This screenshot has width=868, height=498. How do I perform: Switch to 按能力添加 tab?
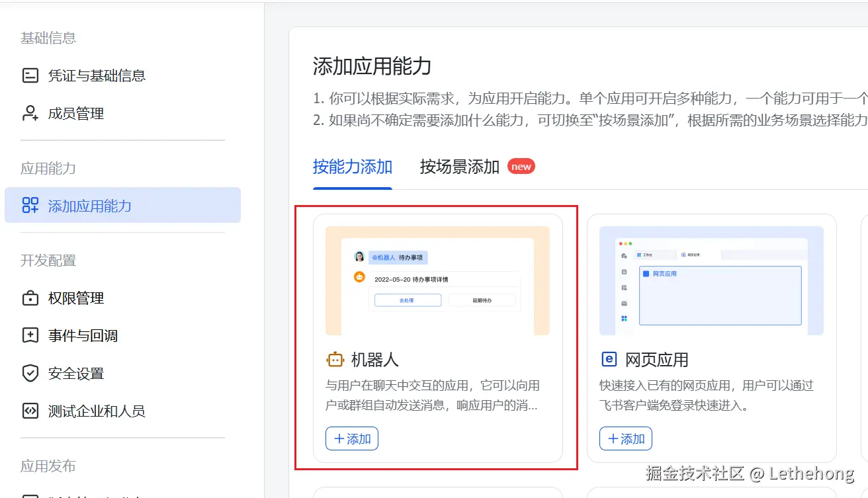click(353, 167)
